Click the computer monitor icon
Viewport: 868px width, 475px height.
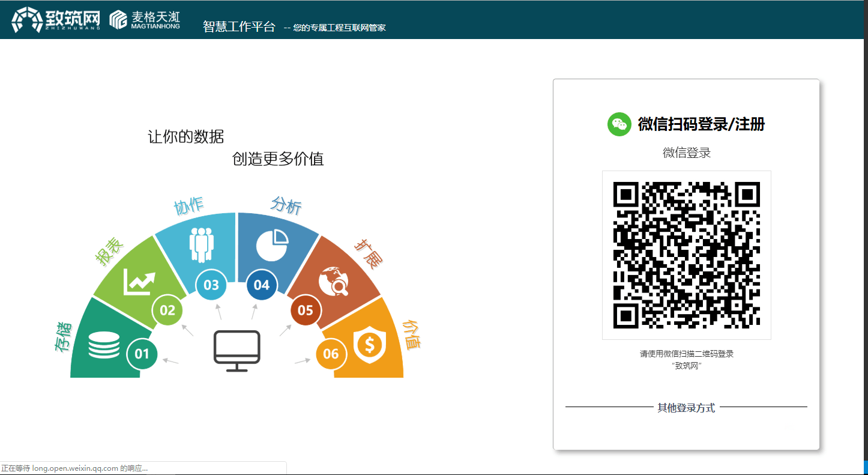click(x=237, y=351)
